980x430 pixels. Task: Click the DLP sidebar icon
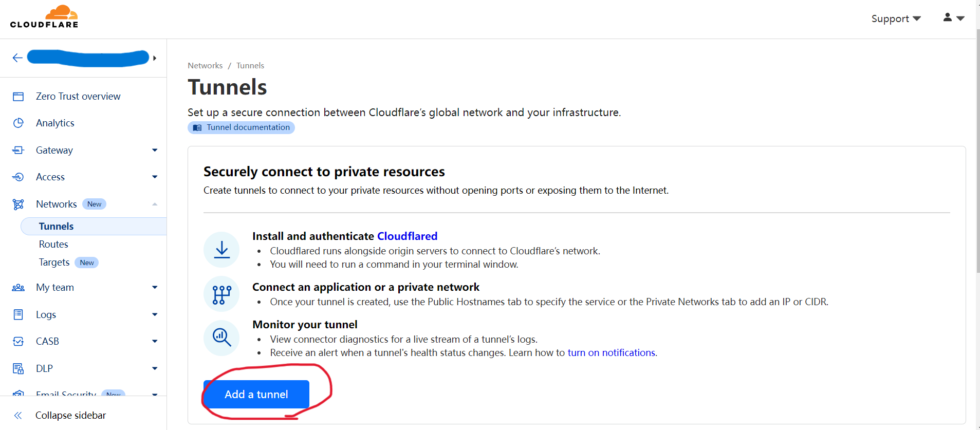click(x=19, y=368)
